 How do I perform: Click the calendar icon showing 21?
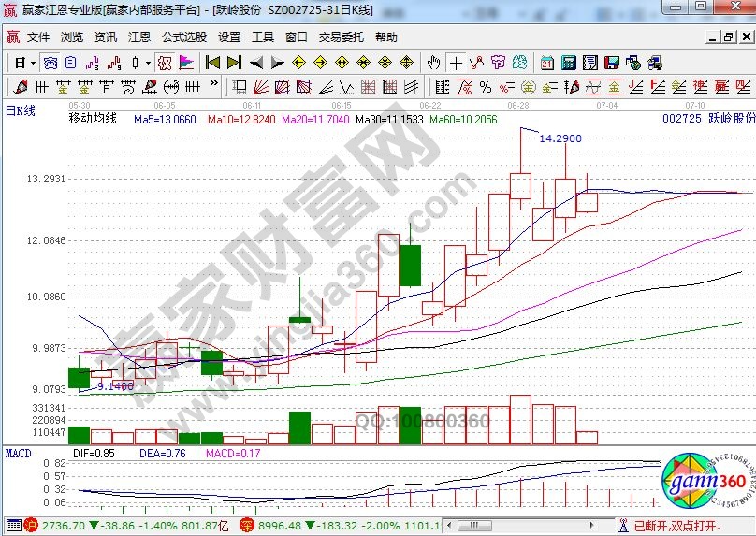pyautogui.click(x=547, y=63)
